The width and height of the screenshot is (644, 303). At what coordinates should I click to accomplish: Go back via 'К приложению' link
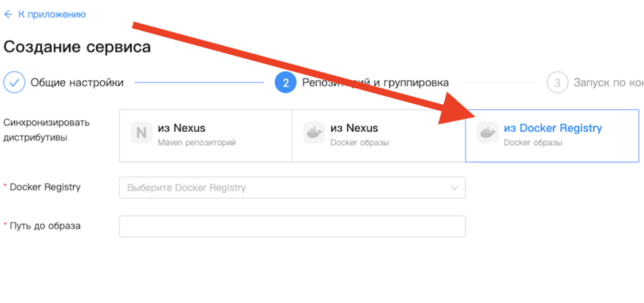pos(52,15)
